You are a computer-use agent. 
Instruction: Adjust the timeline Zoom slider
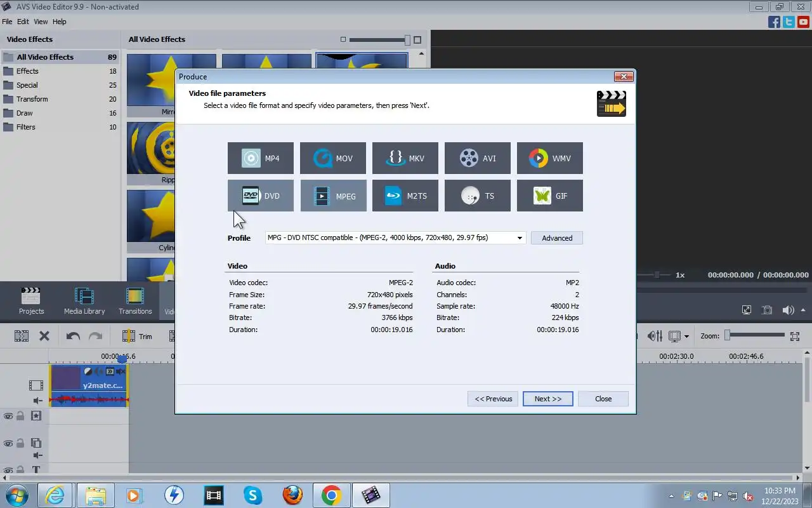(x=756, y=335)
